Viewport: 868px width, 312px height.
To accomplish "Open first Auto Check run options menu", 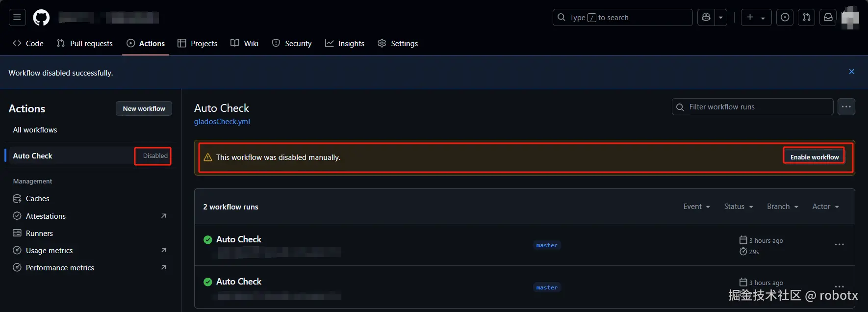I will [840, 245].
